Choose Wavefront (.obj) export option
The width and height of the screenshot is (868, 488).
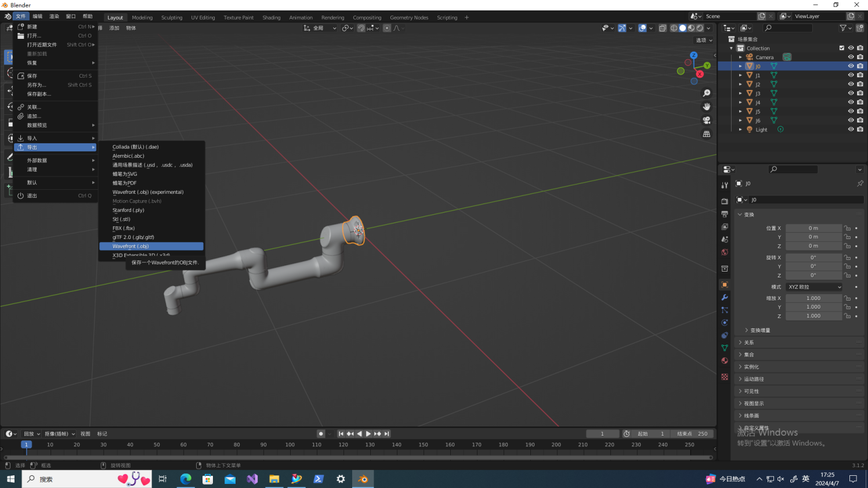(x=151, y=246)
